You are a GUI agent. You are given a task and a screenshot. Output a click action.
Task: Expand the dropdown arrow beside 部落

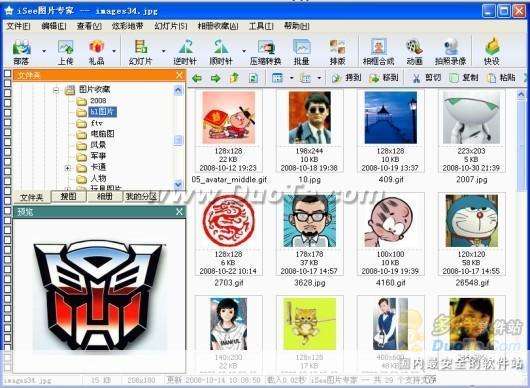coord(44,51)
